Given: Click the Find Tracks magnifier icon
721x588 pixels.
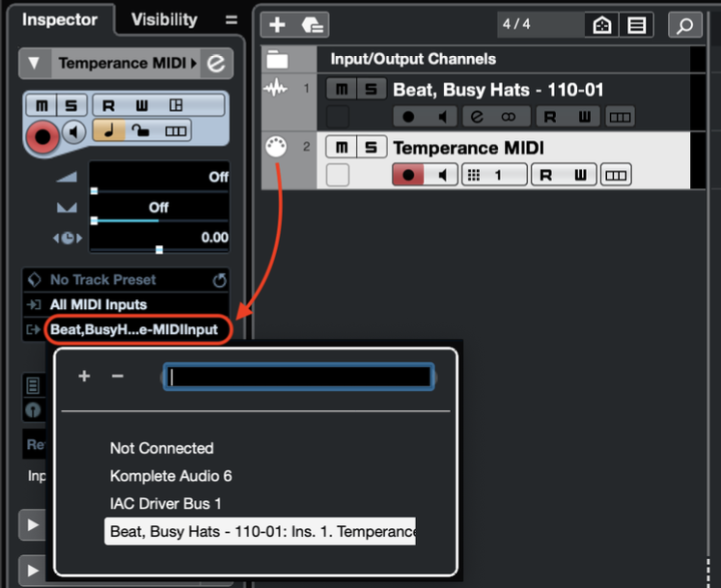Looking at the screenshot, I should pos(684,25).
